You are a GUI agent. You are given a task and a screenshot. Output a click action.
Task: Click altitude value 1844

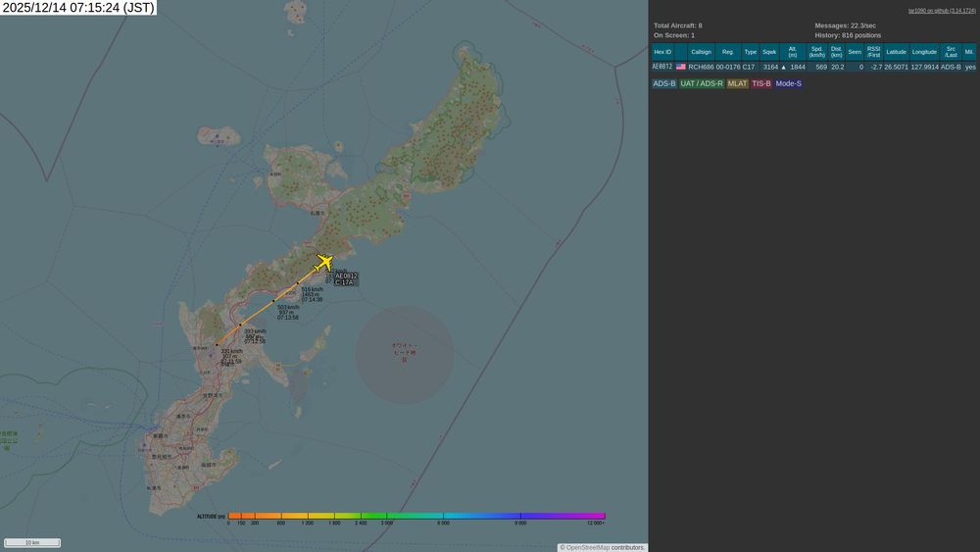[798, 67]
